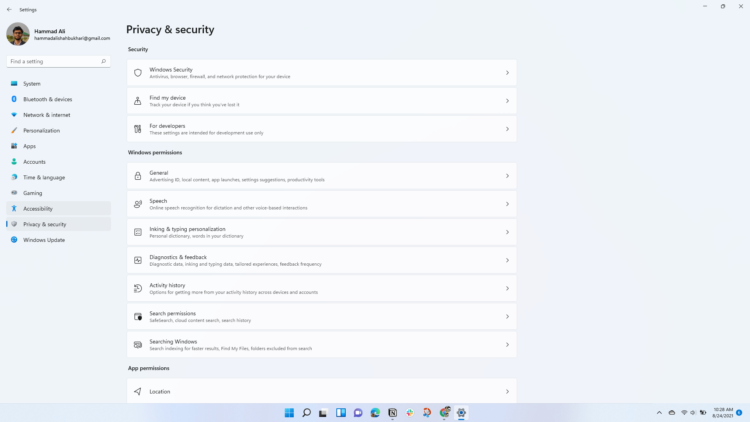
Task: Expand Search permissions using its chevron
Action: 507,317
